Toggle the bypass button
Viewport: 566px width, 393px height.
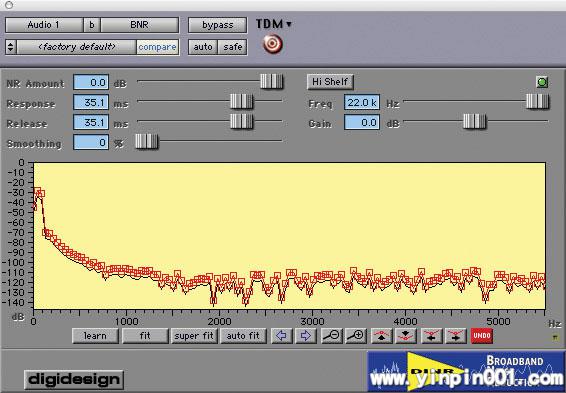coord(218,25)
